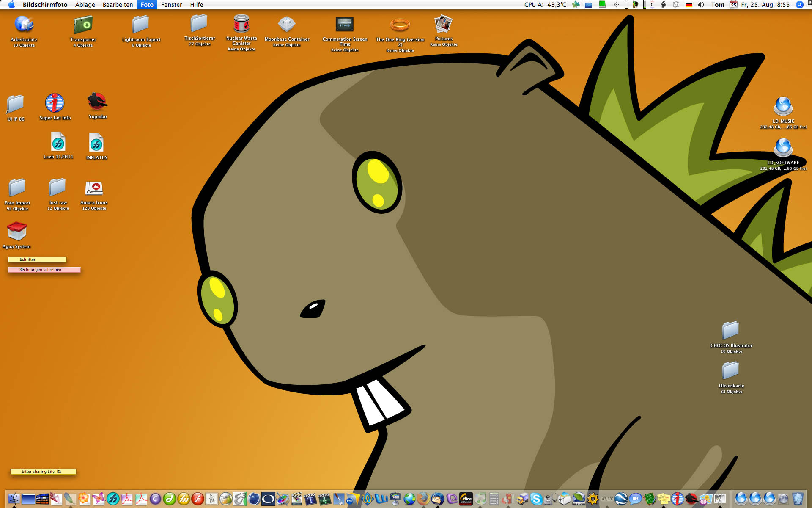The width and height of the screenshot is (812, 508).
Task: Click the Spotlight search icon
Action: [799, 5]
